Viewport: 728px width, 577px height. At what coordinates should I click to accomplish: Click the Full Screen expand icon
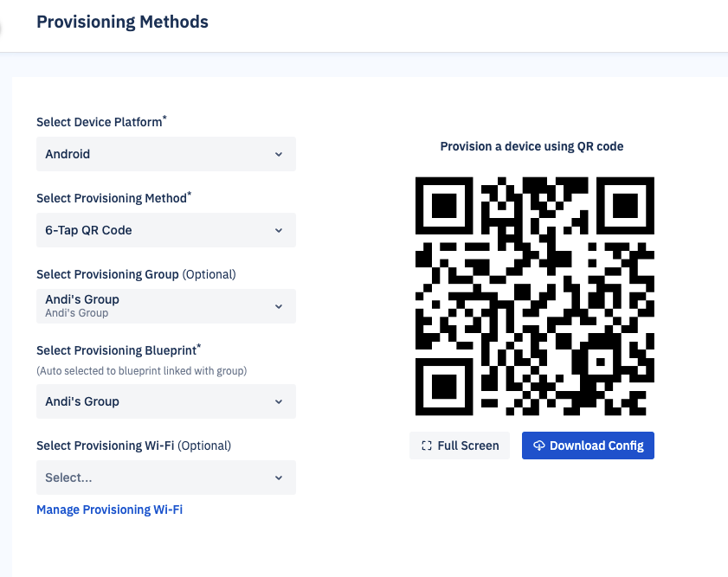(426, 446)
